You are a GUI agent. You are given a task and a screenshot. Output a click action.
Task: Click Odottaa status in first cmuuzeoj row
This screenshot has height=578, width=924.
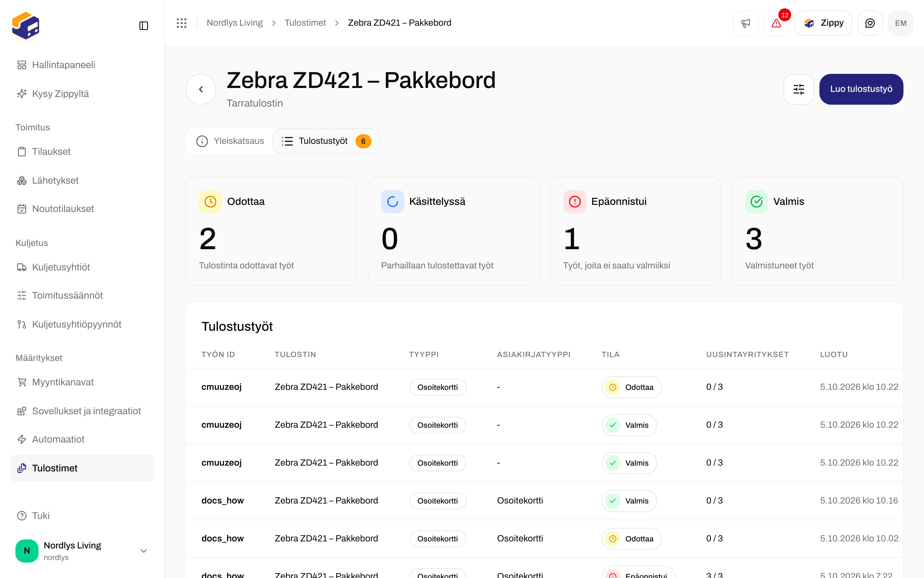click(631, 387)
